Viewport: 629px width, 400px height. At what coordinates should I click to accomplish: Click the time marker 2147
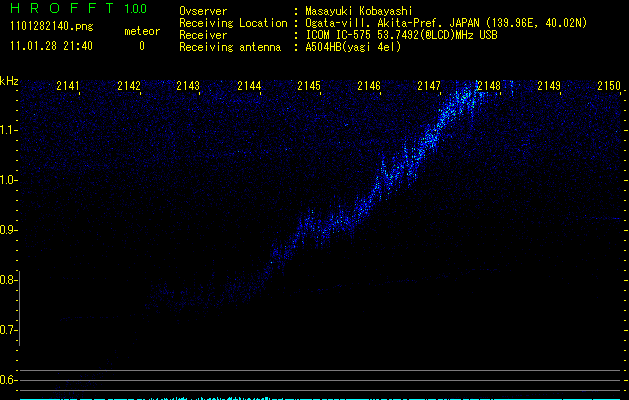[x=429, y=85]
